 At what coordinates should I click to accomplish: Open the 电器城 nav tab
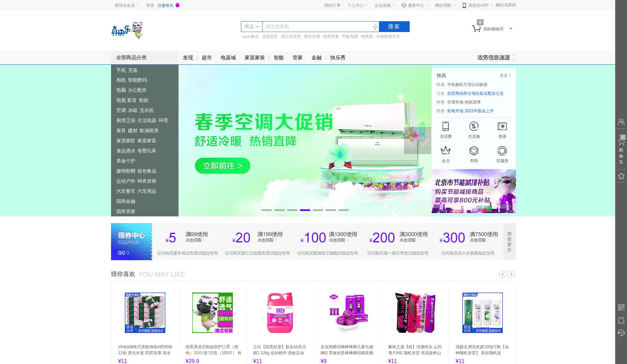point(228,58)
